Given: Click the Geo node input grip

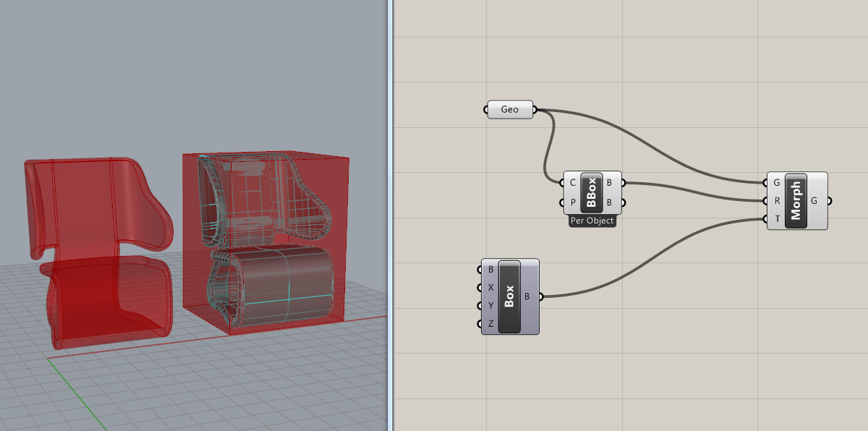Looking at the screenshot, I should pos(485,110).
